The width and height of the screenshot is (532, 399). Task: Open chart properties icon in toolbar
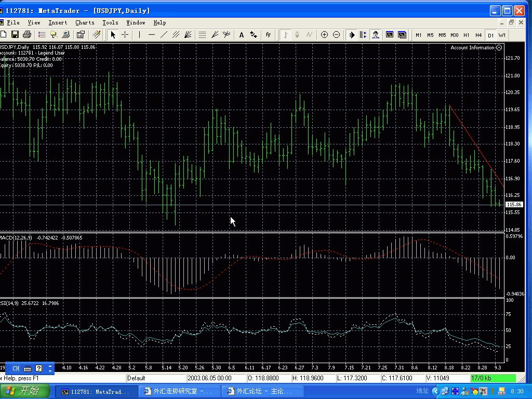coord(81,35)
